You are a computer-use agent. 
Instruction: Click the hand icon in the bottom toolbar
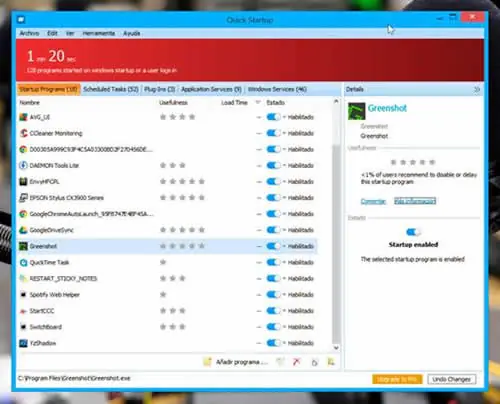pyautogui.click(x=314, y=362)
